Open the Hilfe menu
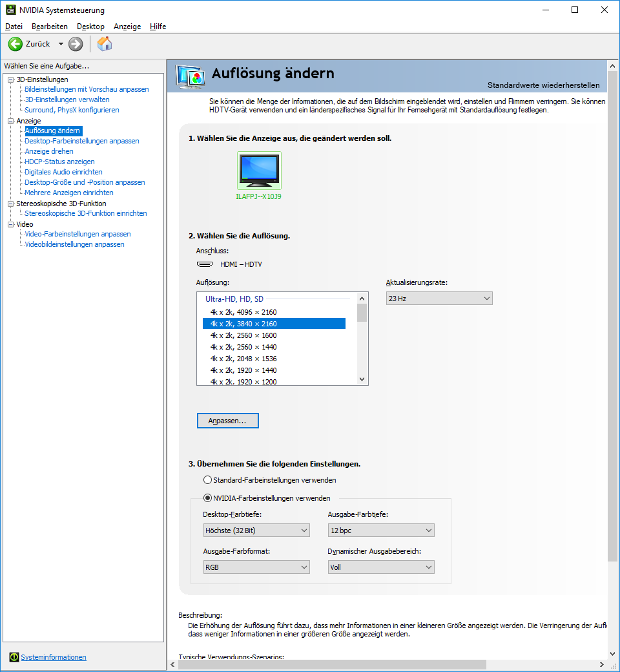The image size is (620, 672). 158,26
